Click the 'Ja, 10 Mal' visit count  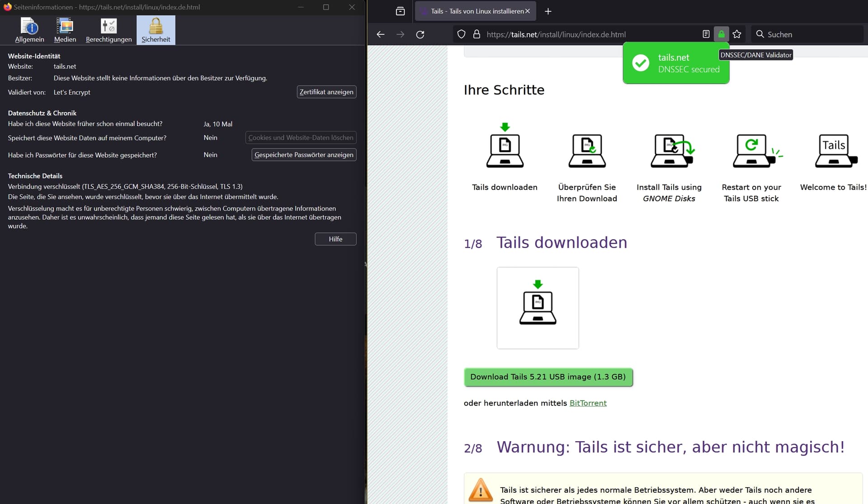pyautogui.click(x=218, y=124)
